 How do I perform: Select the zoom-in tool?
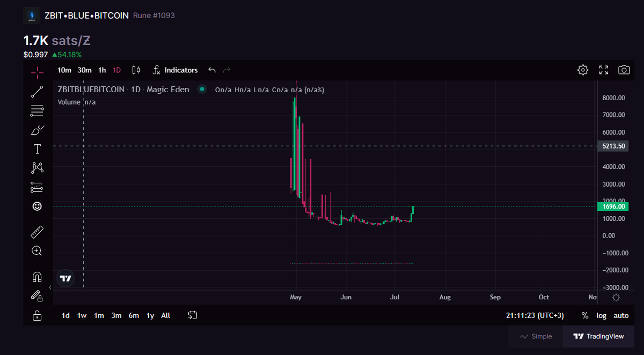[x=37, y=250]
